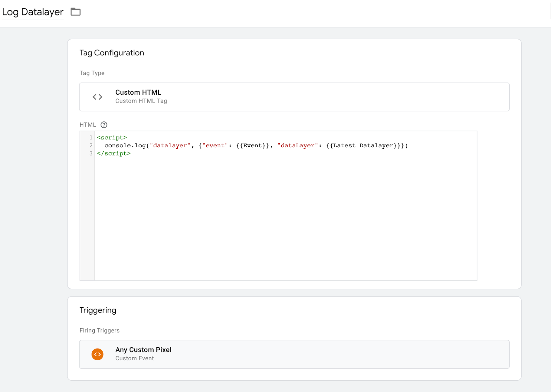Select the Custom HTML tag type label
This screenshot has width=551, height=392.
point(138,93)
